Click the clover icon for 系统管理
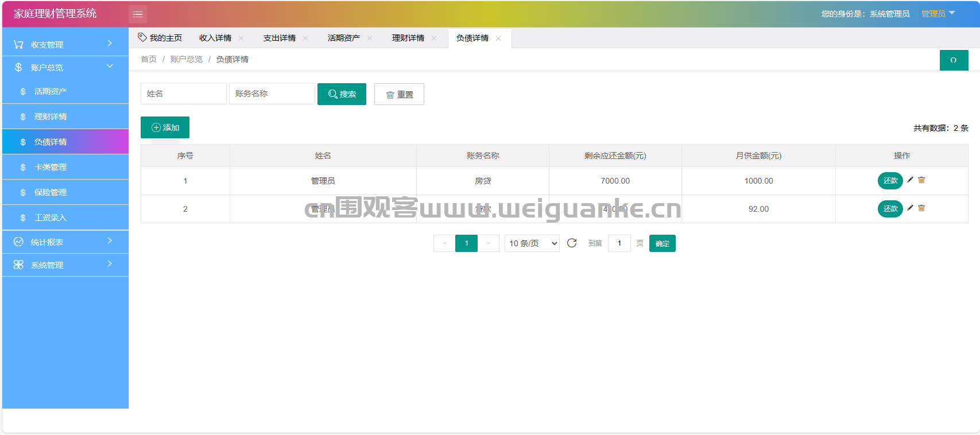980x435 pixels. pos(18,265)
